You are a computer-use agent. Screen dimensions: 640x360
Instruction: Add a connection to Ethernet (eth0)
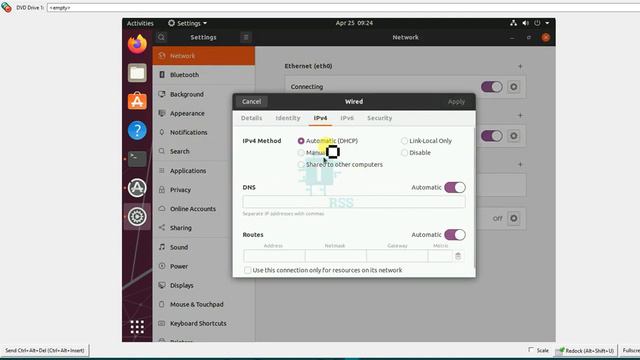point(520,66)
